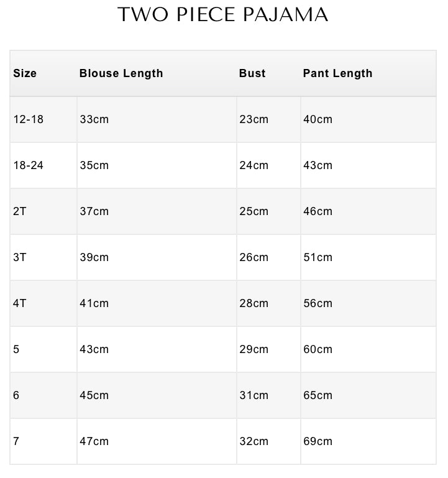
Task: Click the 4T size cell
Action: pos(20,303)
